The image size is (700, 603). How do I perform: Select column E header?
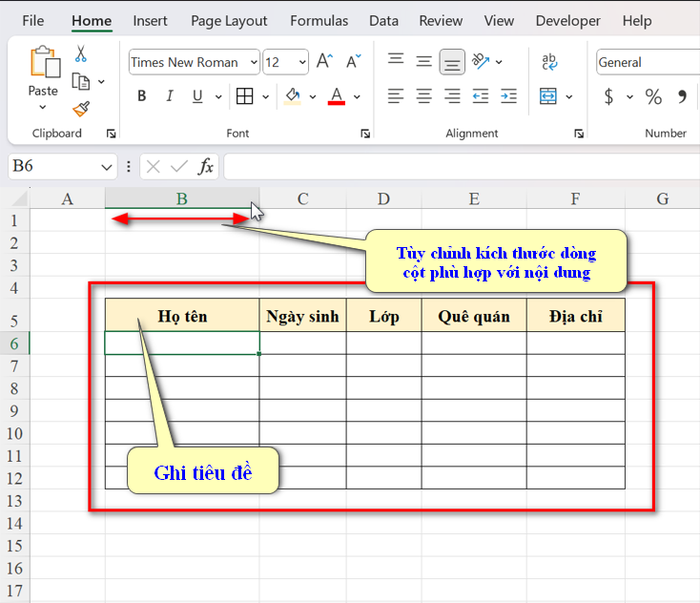tap(474, 198)
